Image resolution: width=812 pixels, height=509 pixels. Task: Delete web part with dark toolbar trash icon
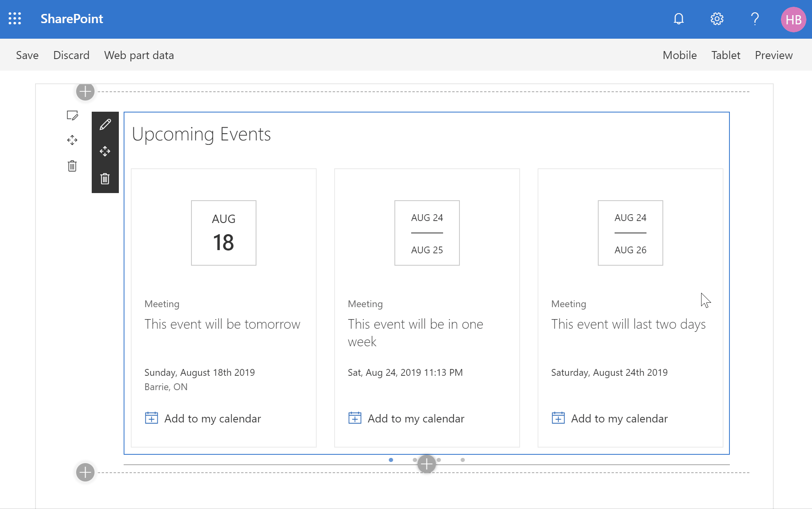[105, 179]
